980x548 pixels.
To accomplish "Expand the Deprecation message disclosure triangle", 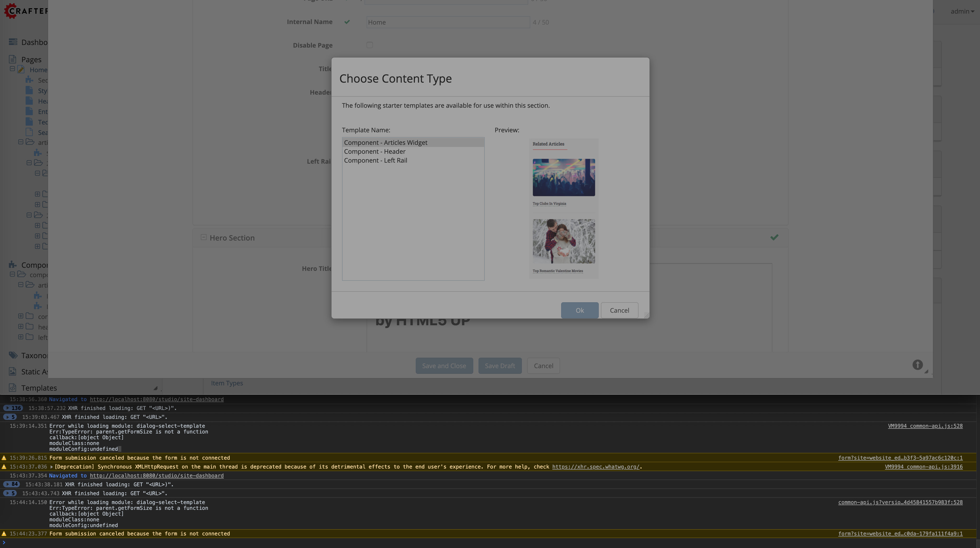I will click(51, 467).
